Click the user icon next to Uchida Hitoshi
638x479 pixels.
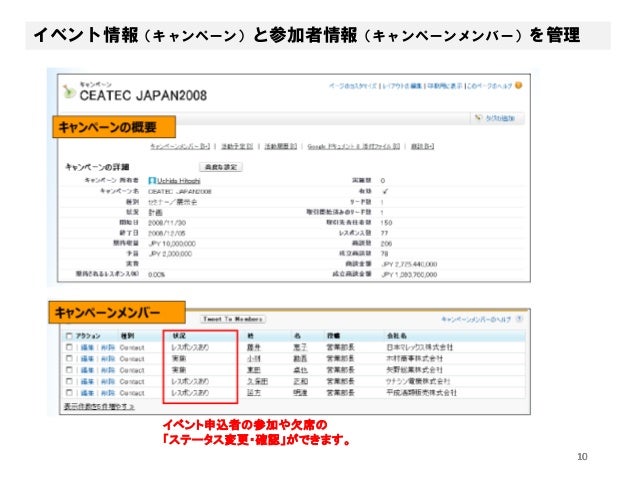[152, 180]
